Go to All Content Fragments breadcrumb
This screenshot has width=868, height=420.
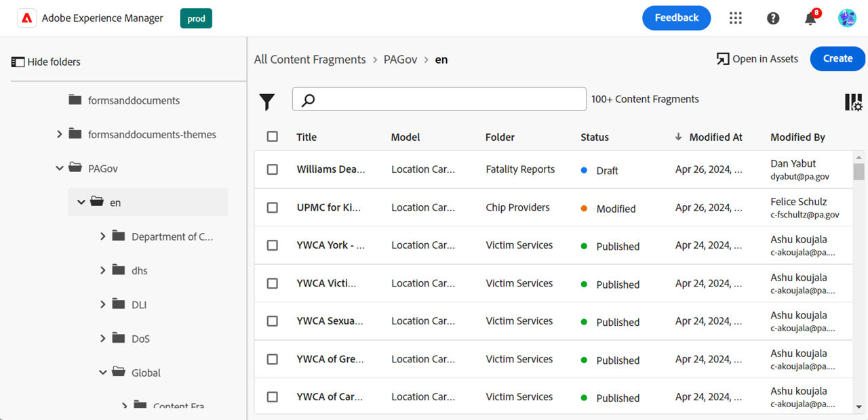click(x=310, y=60)
